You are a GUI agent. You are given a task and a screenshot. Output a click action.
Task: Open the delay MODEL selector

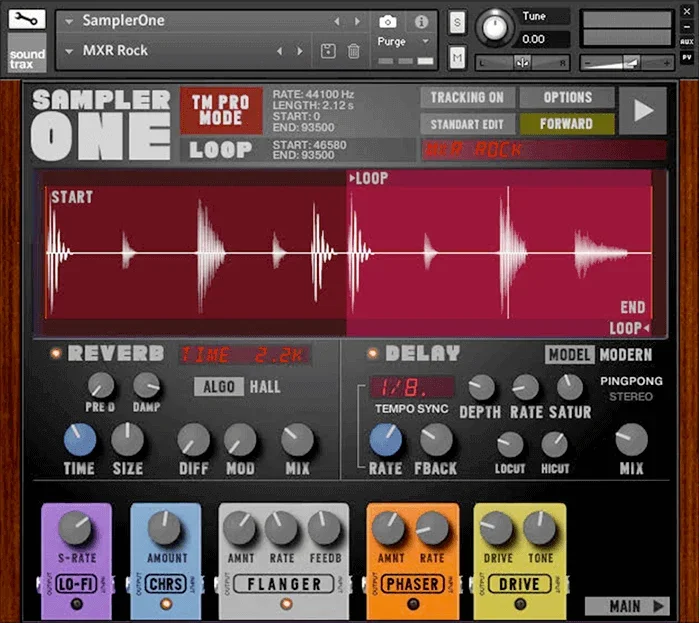(x=569, y=355)
